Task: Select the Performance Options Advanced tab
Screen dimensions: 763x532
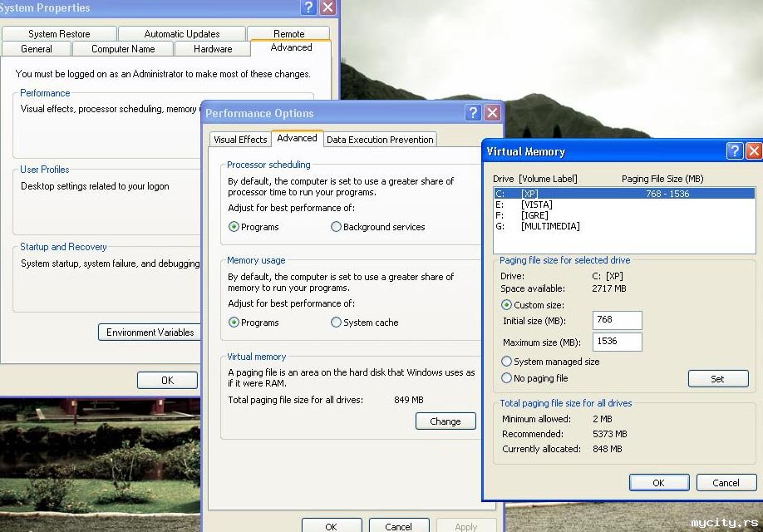Action: click(x=297, y=138)
